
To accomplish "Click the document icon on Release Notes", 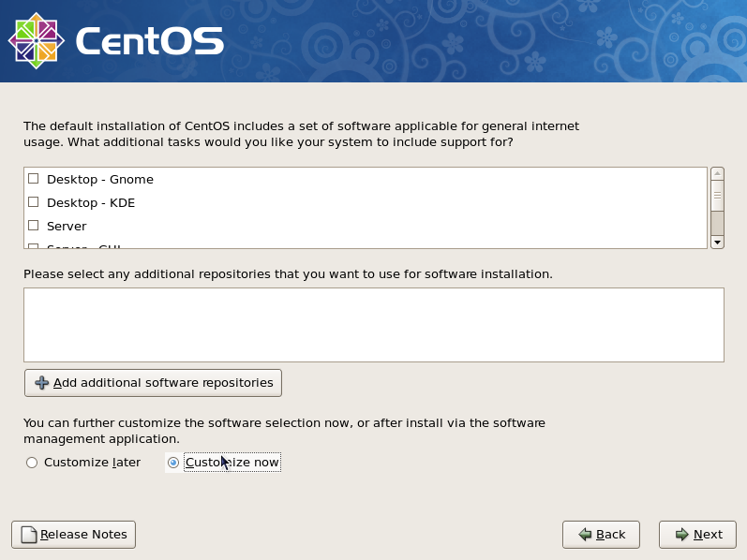I will [29, 535].
